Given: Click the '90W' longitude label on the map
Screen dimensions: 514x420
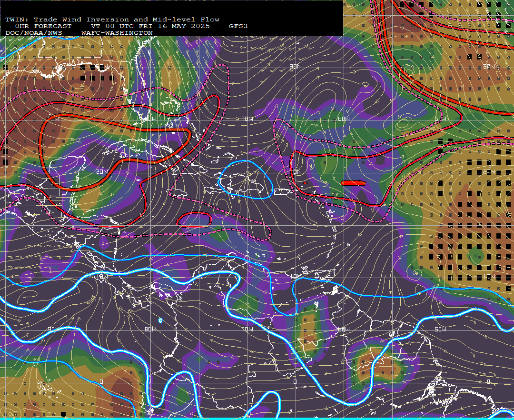Looking at the screenshot, I should (x=52, y=329).
